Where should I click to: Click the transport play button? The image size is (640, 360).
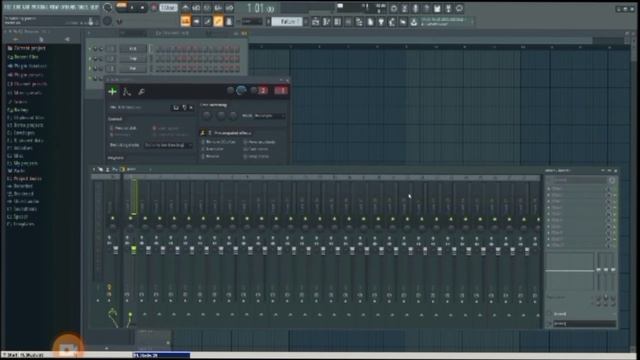[132, 8]
